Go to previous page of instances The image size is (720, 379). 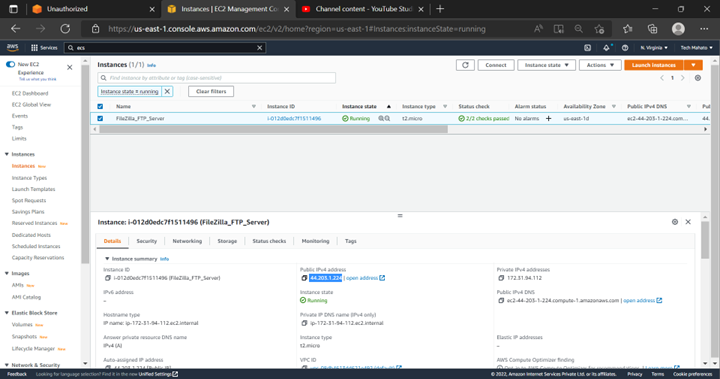pyautogui.click(x=662, y=78)
